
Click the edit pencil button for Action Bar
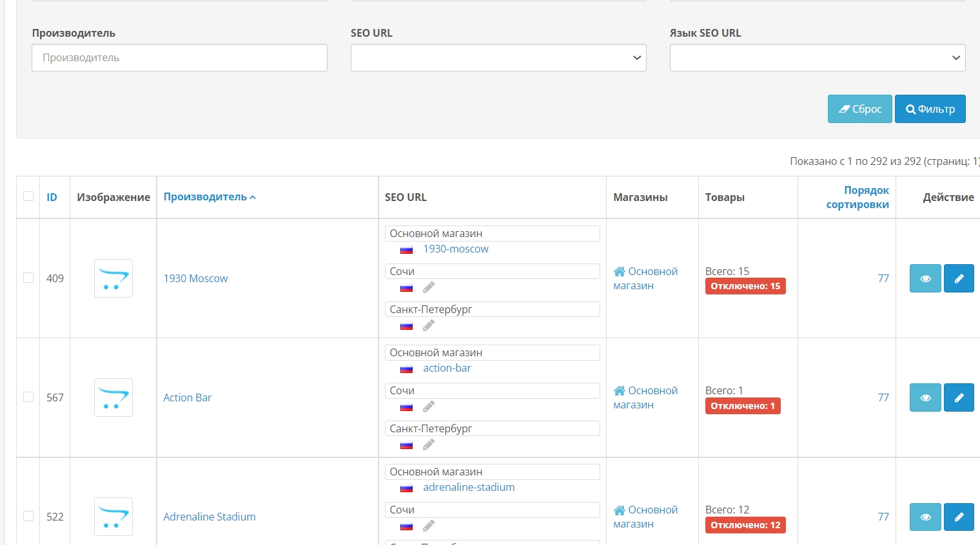tap(959, 397)
